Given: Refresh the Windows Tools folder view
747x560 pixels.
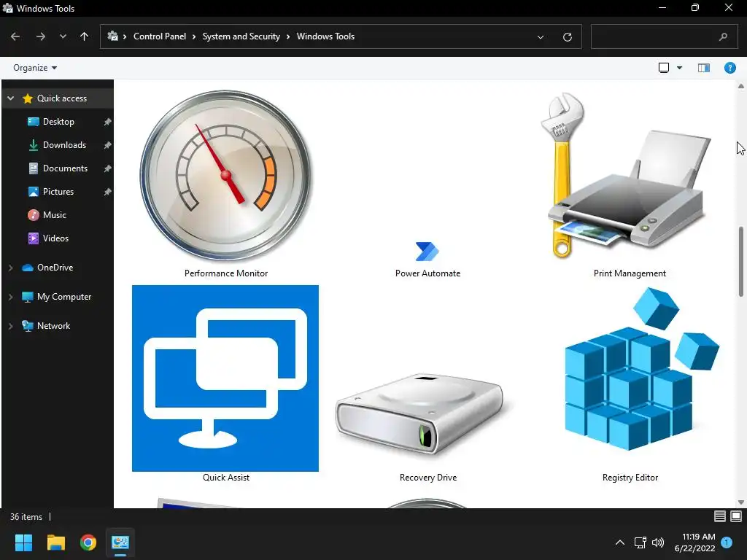Looking at the screenshot, I should (568, 36).
